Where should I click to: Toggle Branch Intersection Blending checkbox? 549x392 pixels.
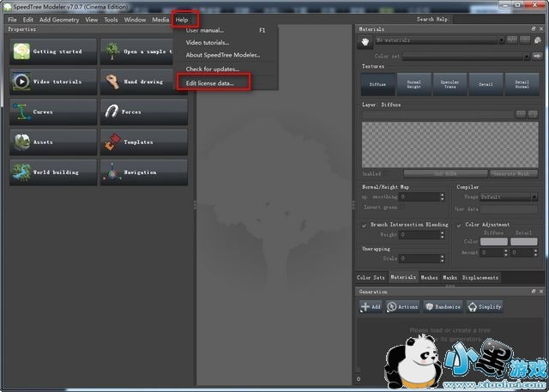(364, 226)
